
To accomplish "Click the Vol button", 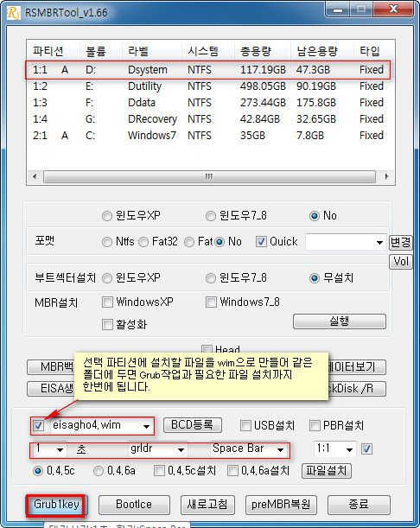I will (x=400, y=261).
